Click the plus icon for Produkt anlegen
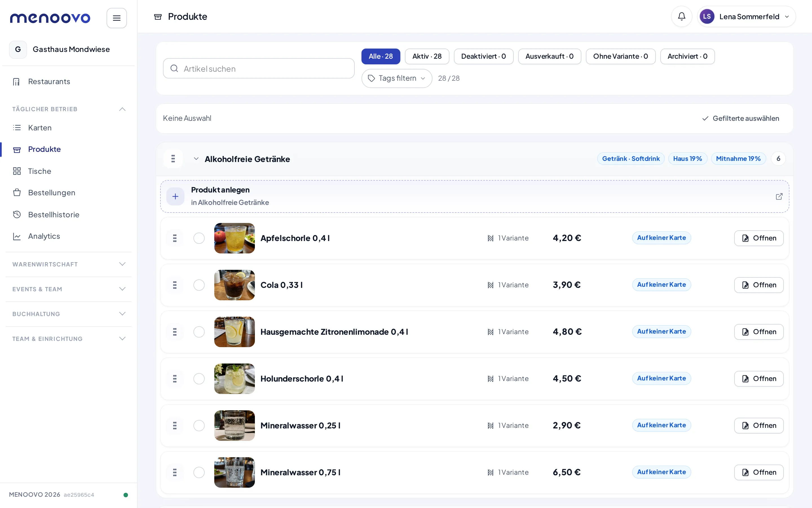This screenshot has height=508, width=812. pos(175,196)
